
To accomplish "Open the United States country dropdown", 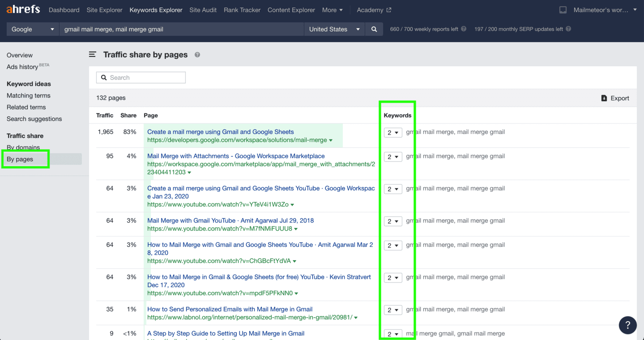I will [335, 29].
